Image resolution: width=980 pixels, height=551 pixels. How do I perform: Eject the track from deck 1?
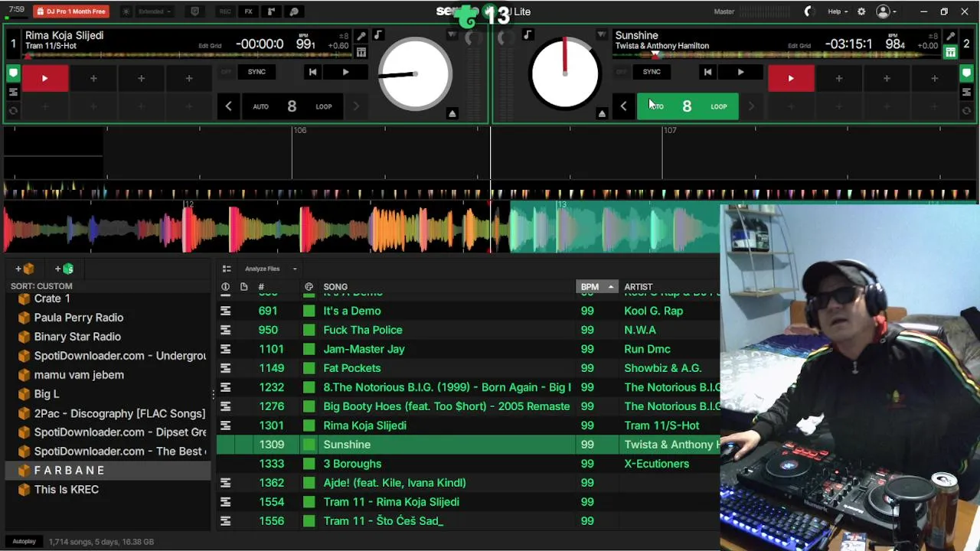(452, 113)
